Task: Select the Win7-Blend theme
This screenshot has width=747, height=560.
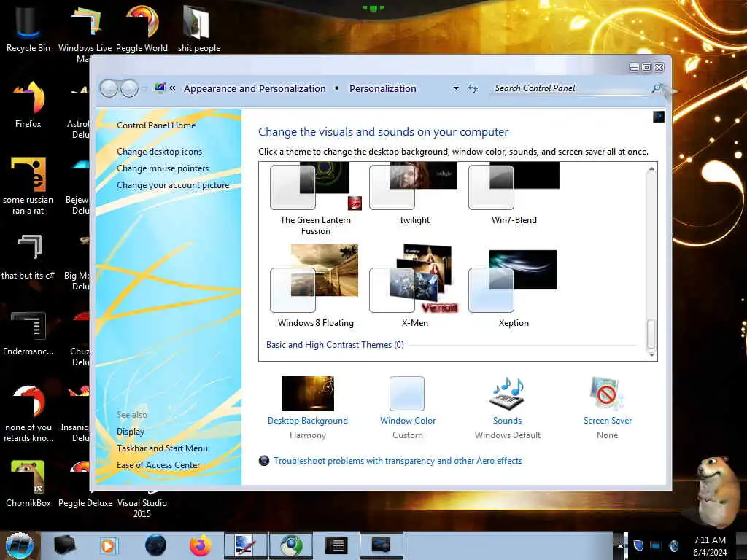Action: coord(514,192)
